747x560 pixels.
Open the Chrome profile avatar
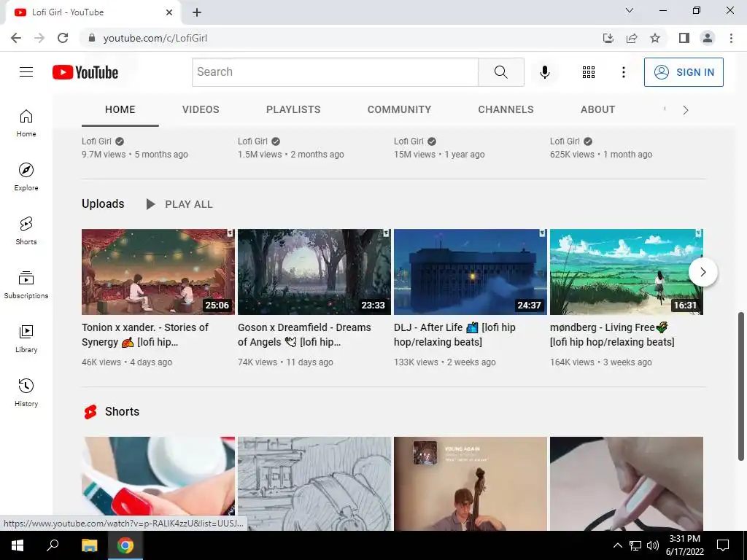(x=708, y=38)
